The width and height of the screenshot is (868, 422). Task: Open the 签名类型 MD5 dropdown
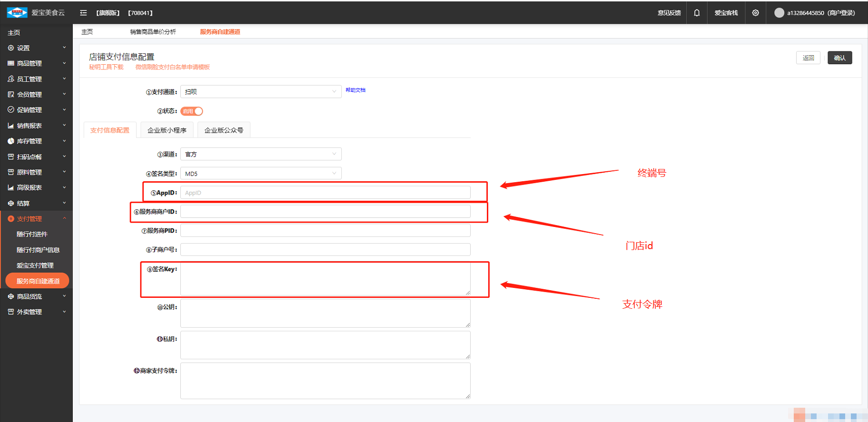[260, 174]
